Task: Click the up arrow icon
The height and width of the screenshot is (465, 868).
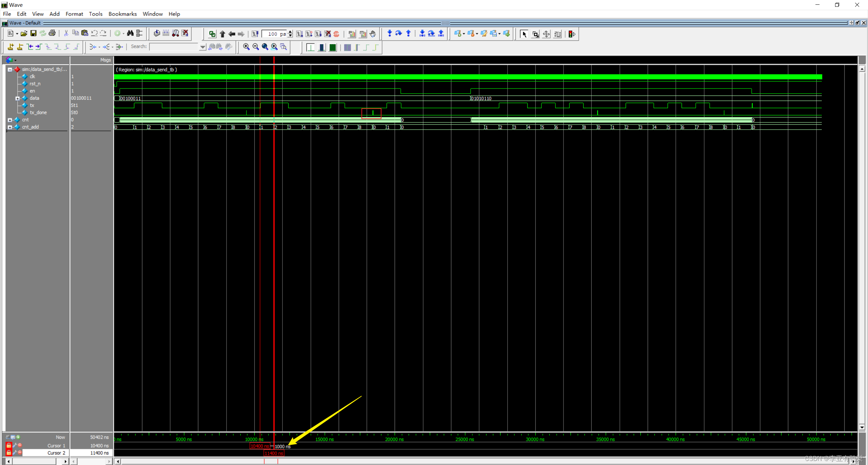Action: [x=222, y=34]
